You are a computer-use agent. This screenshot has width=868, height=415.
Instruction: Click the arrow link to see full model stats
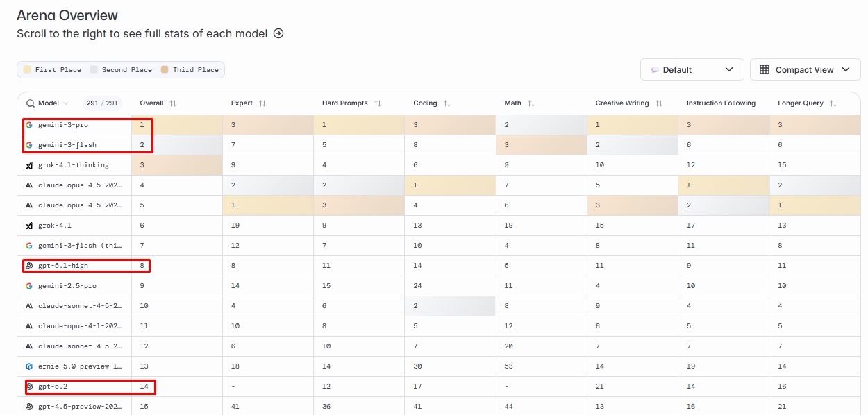(x=277, y=33)
